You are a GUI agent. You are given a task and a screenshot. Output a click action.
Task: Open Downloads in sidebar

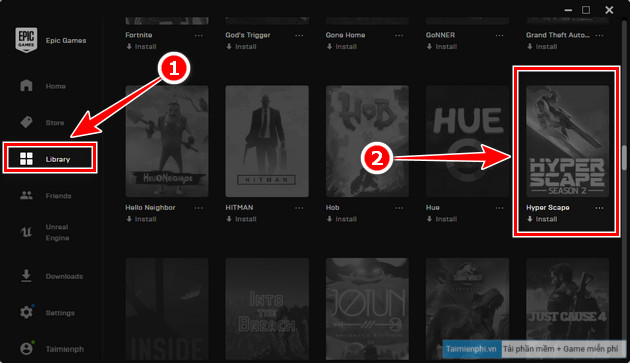pyautogui.click(x=64, y=276)
